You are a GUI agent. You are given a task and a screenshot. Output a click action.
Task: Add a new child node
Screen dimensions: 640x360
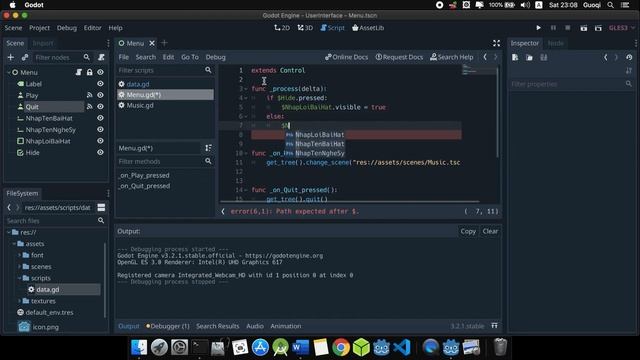11,58
